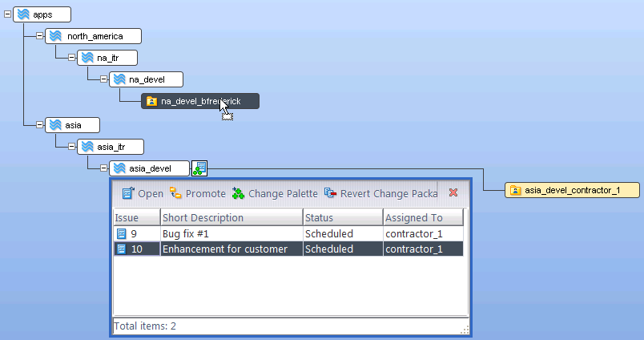The image size is (644, 340).
Task: Click the asia_itr stream icon
Action: point(87,147)
